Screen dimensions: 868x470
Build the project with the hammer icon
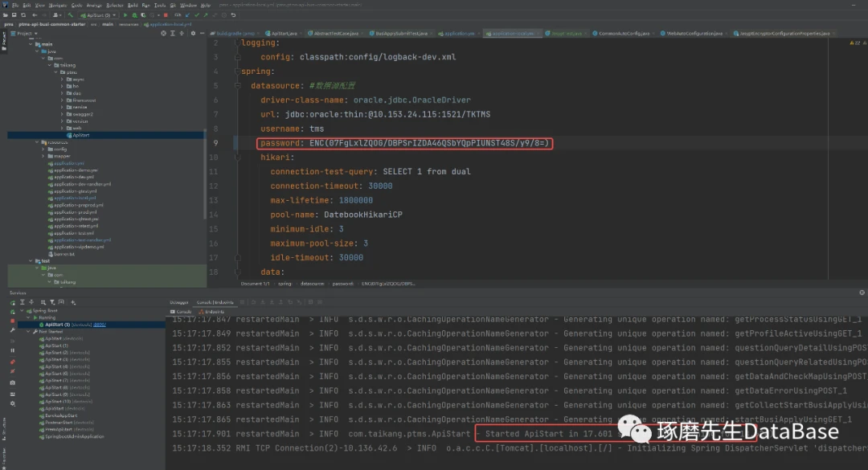pos(70,15)
